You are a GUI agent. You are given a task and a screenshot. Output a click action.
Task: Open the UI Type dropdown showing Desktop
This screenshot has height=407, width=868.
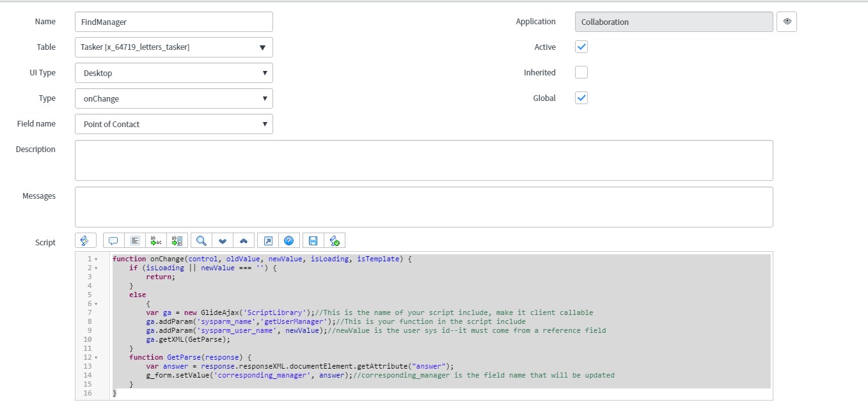[174, 73]
